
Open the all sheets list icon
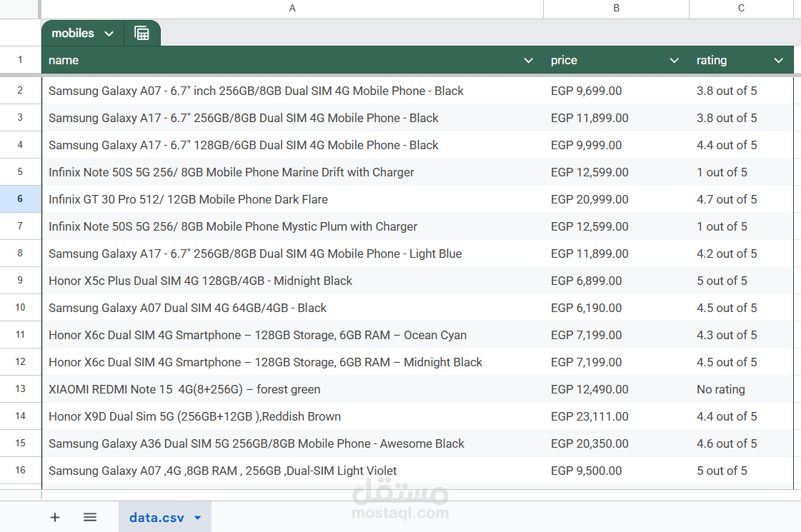[90, 517]
